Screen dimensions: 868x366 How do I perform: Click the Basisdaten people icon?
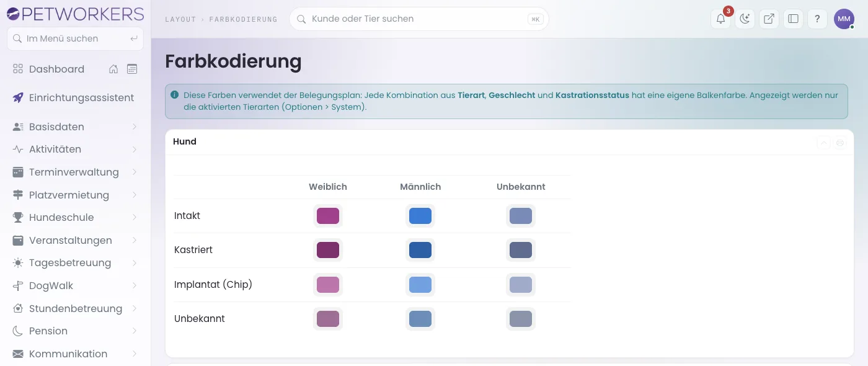click(18, 127)
